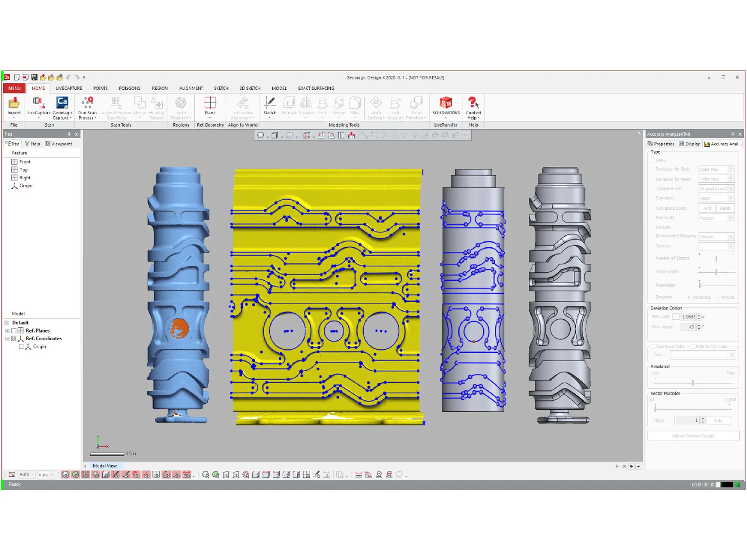Open the Color Map dropdown for Deviation for Body
Screen dimensions: 747x560
(731, 169)
